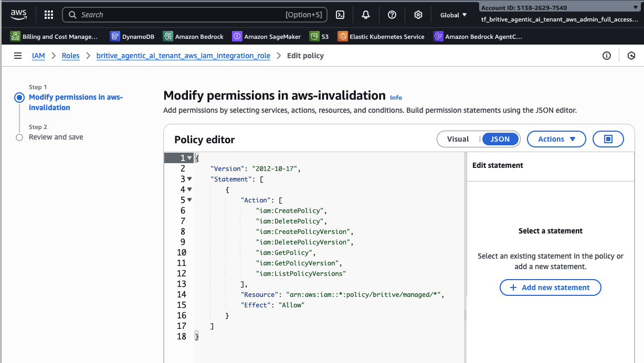Open the notifications bell icon

366,15
